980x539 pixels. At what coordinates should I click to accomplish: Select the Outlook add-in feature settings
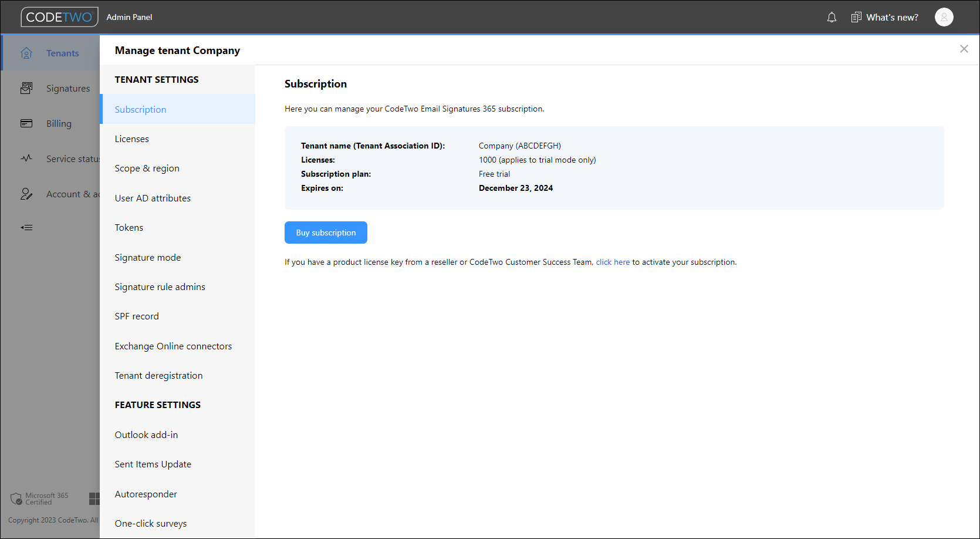click(x=146, y=434)
